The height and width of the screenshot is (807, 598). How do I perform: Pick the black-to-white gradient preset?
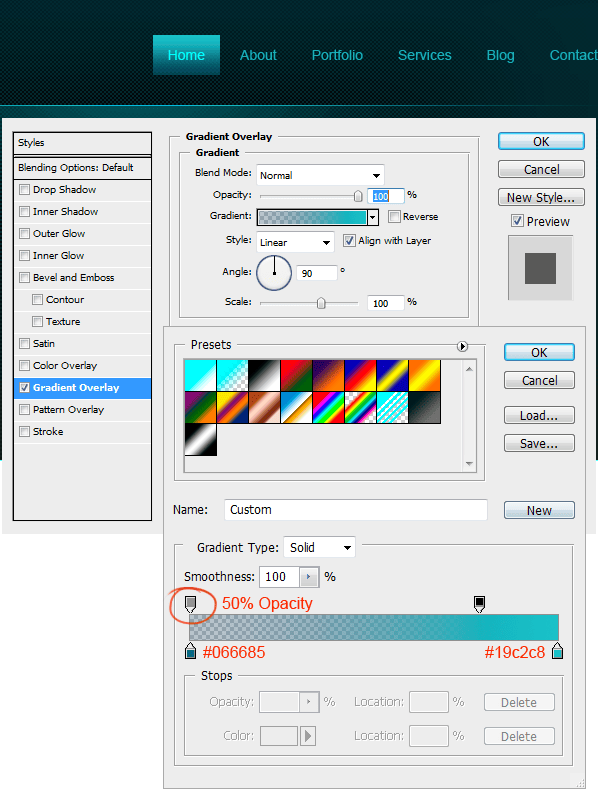click(x=264, y=375)
